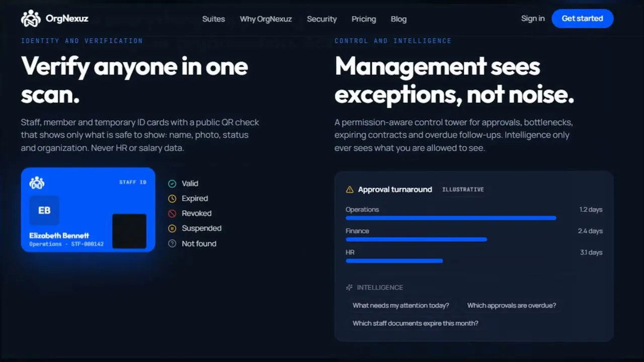Click the HR turnaround progress bar
Image resolution: width=644 pixels, height=362 pixels.
(x=394, y=261)
